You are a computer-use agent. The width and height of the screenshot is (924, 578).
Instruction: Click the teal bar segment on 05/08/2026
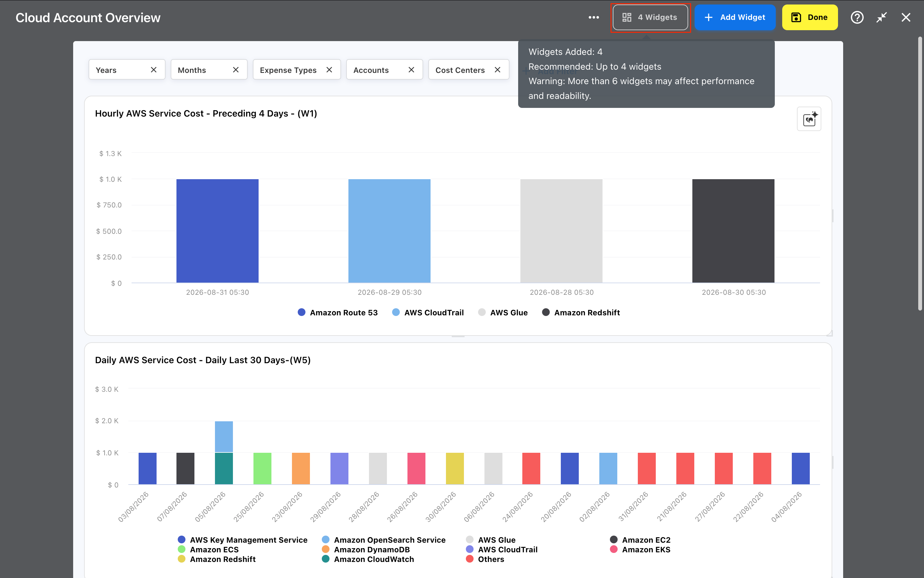coord(224,468)
